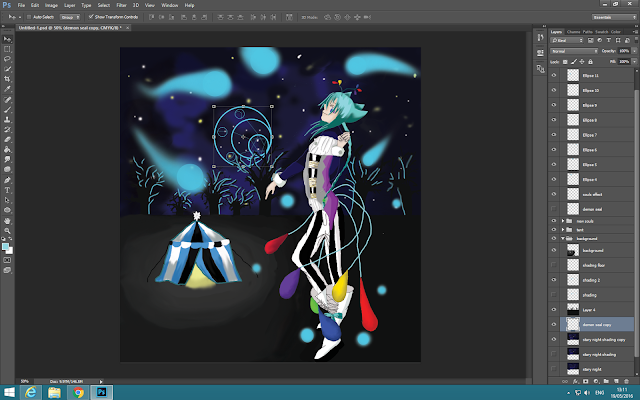This screenshot has height=400, width=640.
Task: Select the Paint Bucket tool
Action: [x=7, y=149]
